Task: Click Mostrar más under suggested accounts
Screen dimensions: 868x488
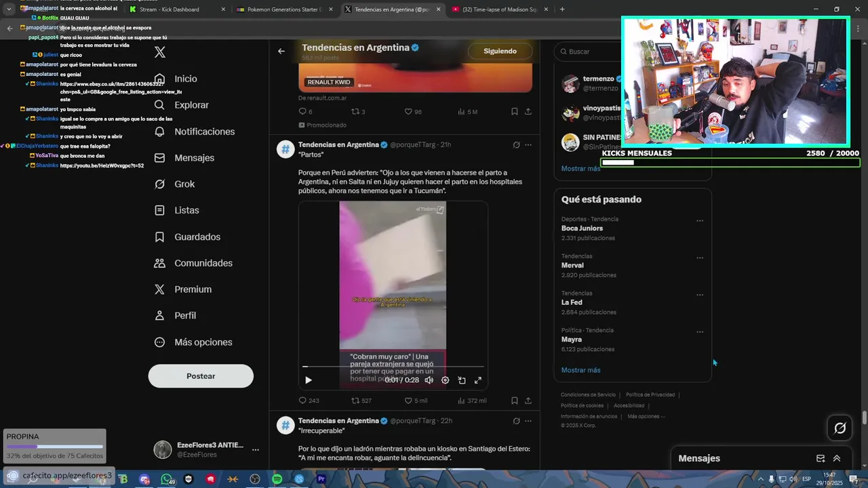Action: pos(580,169)
